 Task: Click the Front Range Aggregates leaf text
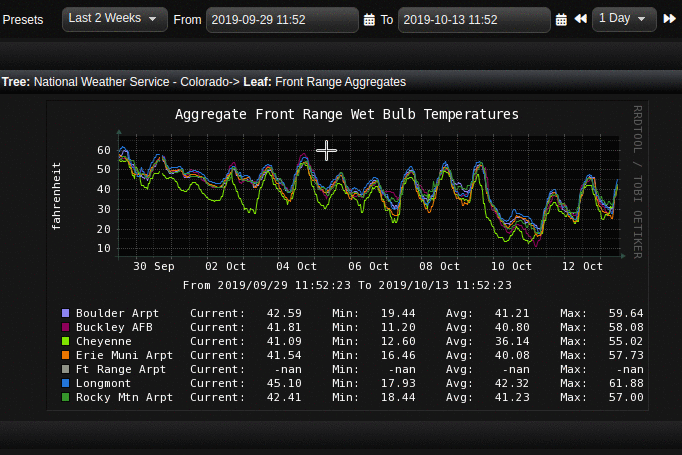coord(341,82)
